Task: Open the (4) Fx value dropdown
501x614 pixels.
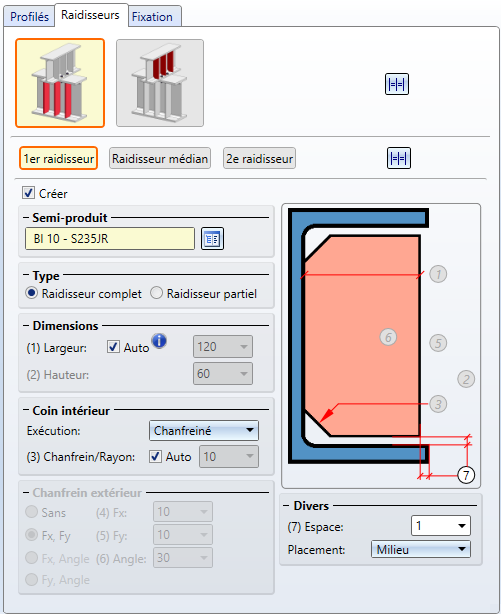Action: click(x=183, y=511)
